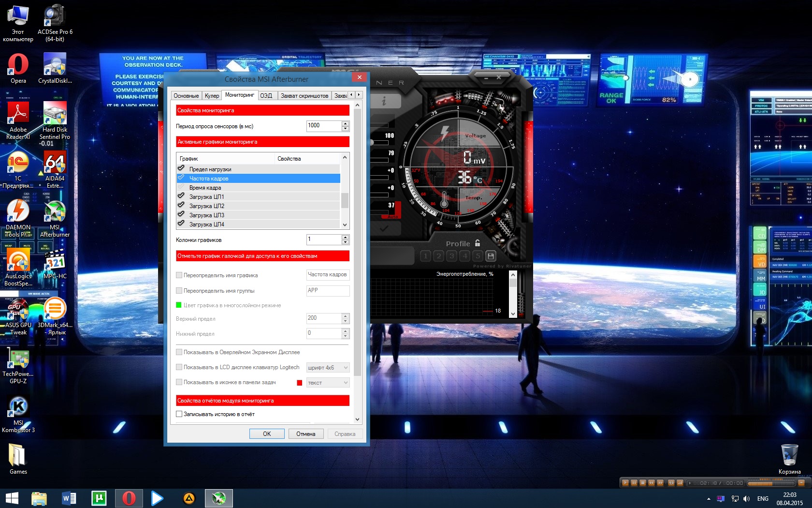Toggle the Предел нагрузки graph checkmark

(181, 168)
